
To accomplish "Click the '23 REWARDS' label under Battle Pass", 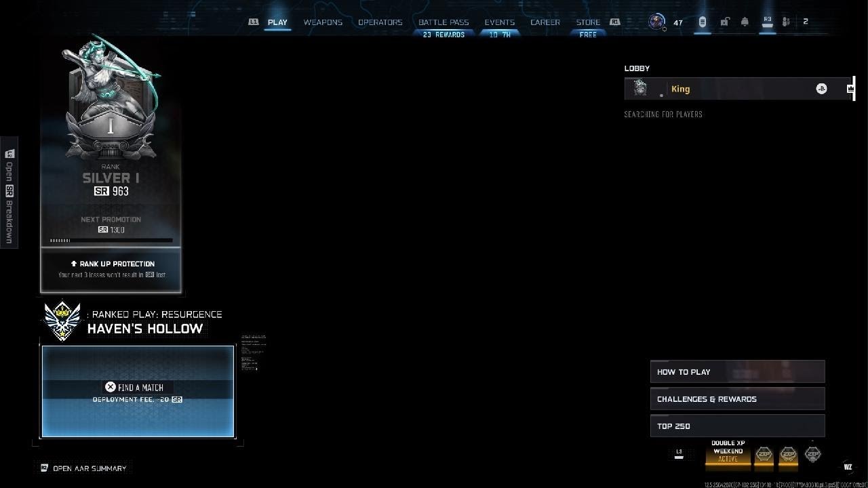I will point(443,35).
